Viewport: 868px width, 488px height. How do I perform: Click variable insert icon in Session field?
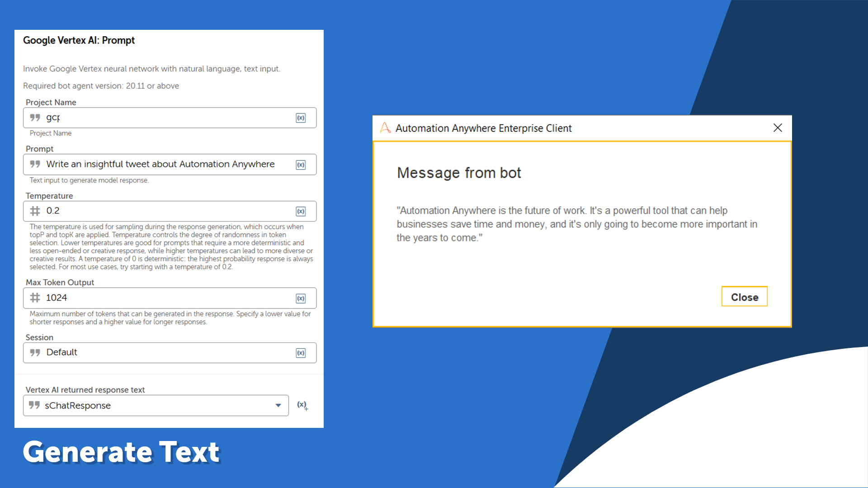point(301,353)
